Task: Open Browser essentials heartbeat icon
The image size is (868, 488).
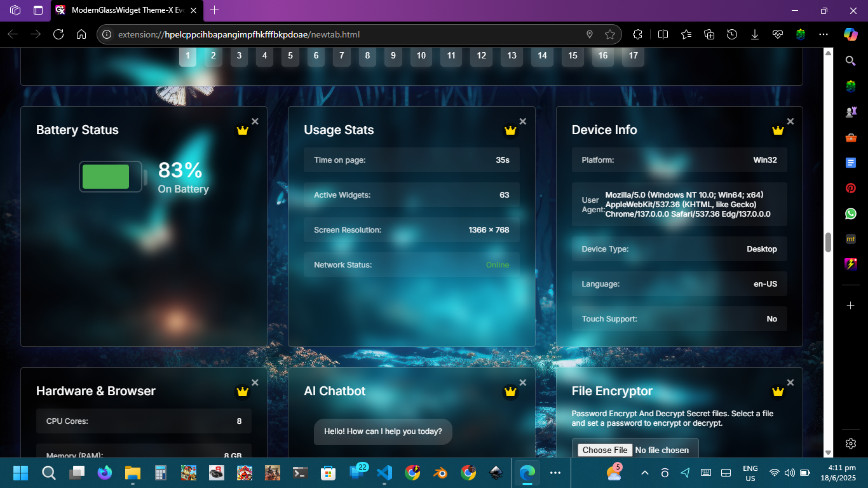Action: (x=778, y=34)
